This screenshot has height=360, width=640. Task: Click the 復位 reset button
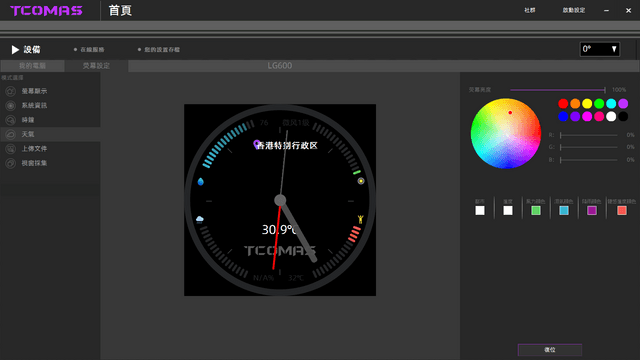550,350
